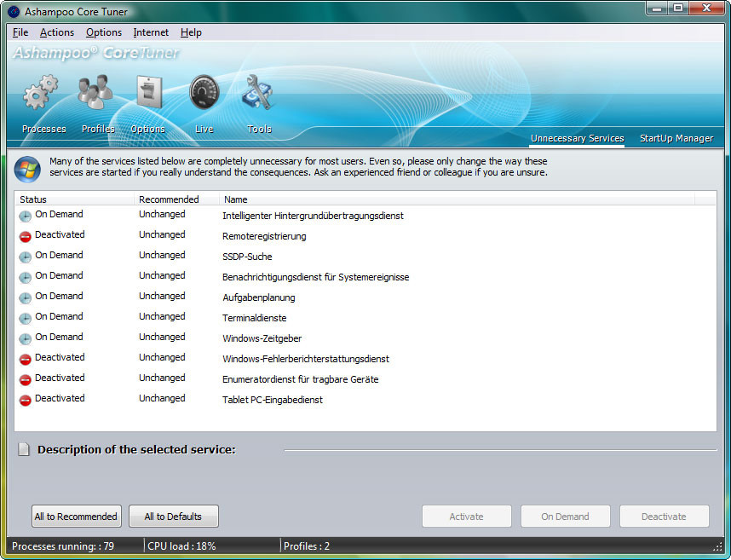Image resolution: width=731 pixels, height=560 pixels.
Task: Open the Profiles people icon
Action: (x=95, y=92)
